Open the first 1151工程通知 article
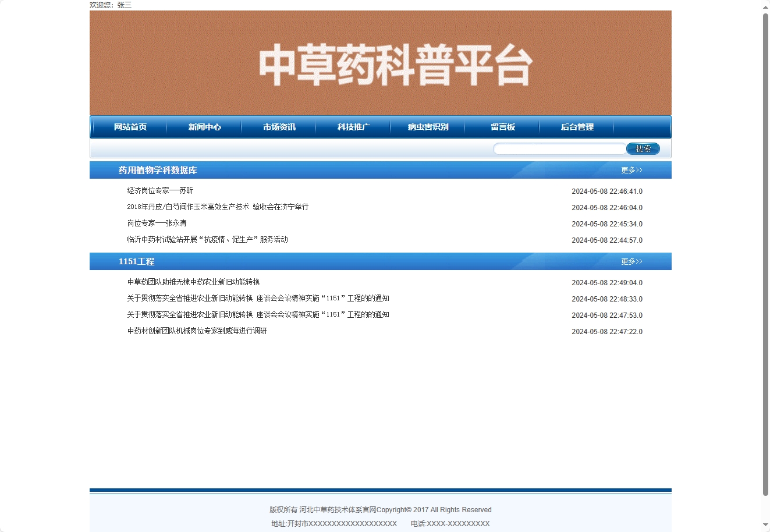The image size is (770, 532). 258,298
